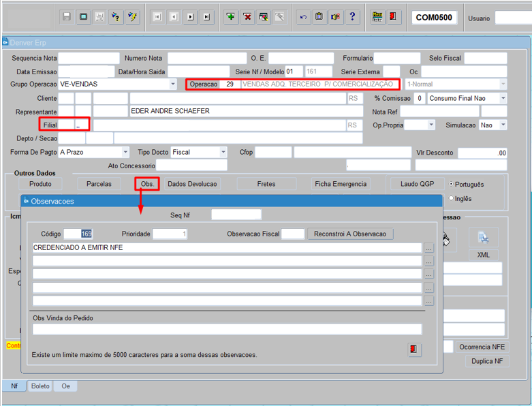Click the Enter Query toolbar icon
Image resolution: width=532 pixels, height=406 pixels.
116,16
